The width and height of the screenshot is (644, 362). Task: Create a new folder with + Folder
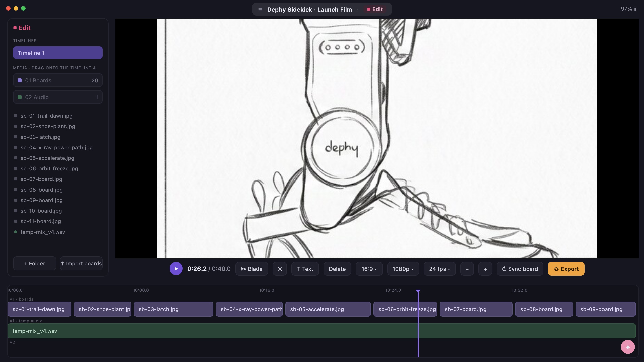coord(34,263)
